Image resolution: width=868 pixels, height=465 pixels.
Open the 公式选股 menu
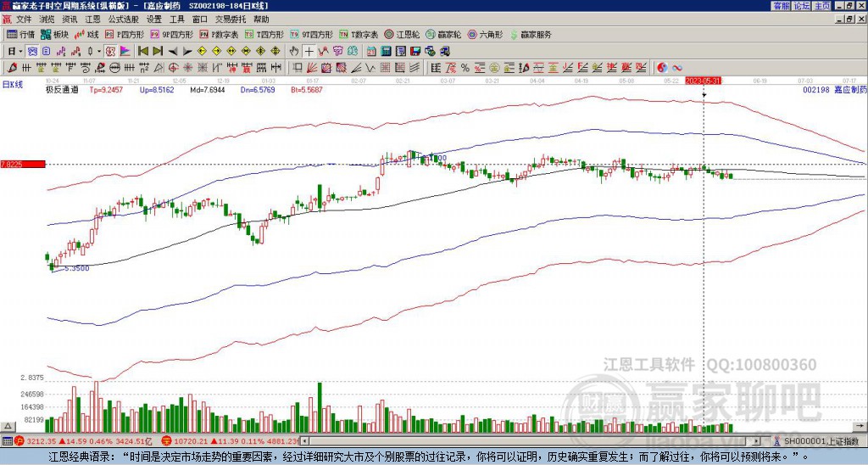124,20
